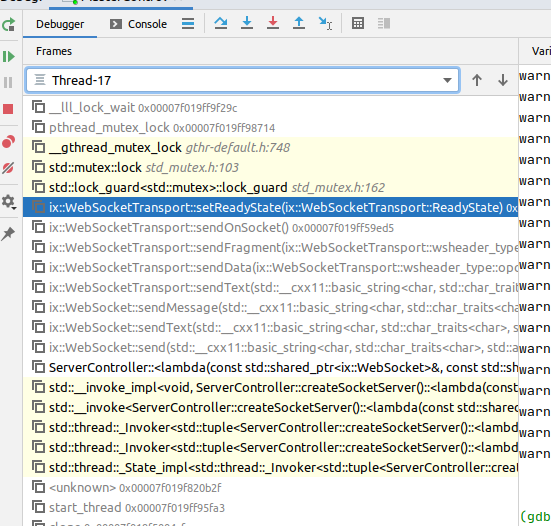The width and height of the screenshot is (551, 526).
Task: Stop the debug session
Action: (8, 109)
